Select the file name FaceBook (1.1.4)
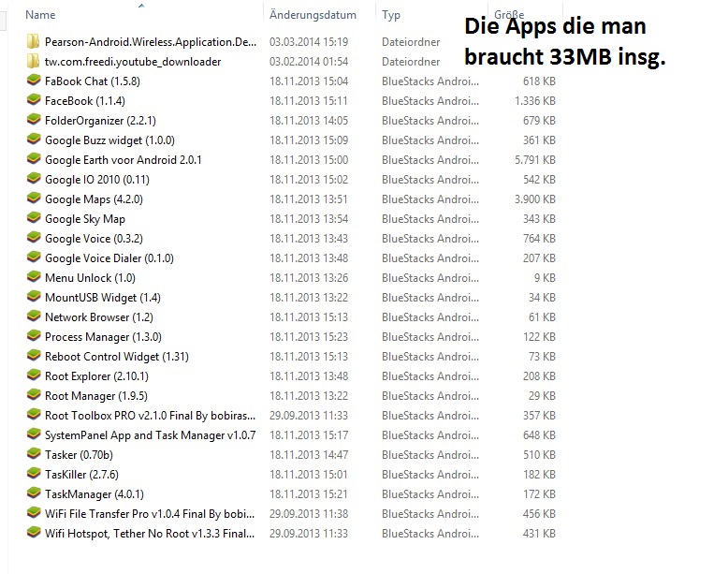This screenshot has width=728, height=574. [85, 101]
